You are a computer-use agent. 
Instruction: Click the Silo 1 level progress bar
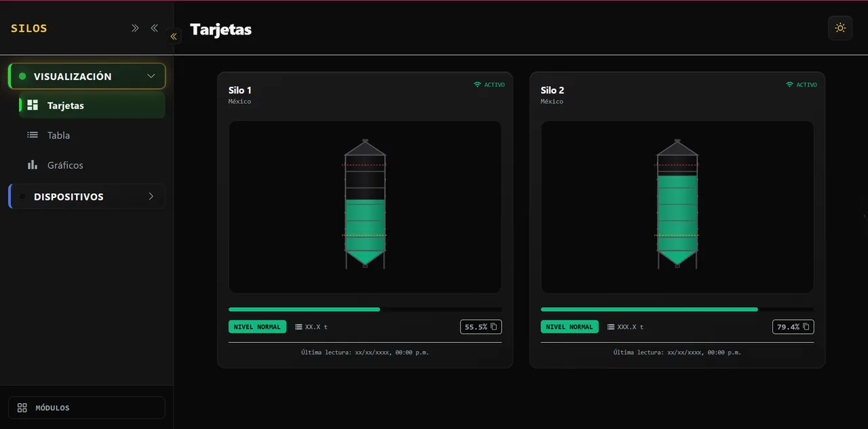(365, 309)
